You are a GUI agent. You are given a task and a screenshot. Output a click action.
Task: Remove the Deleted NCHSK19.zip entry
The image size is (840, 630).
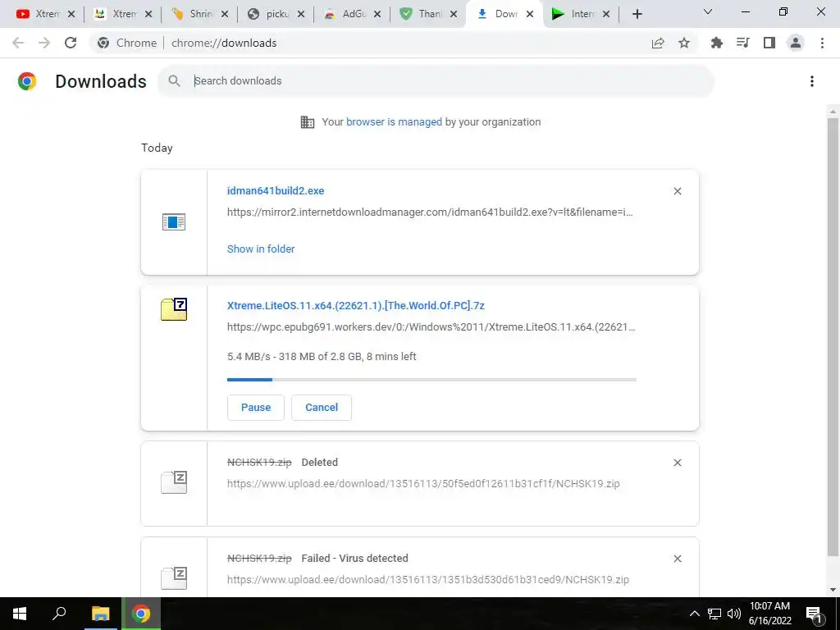(x=678, y=463)
